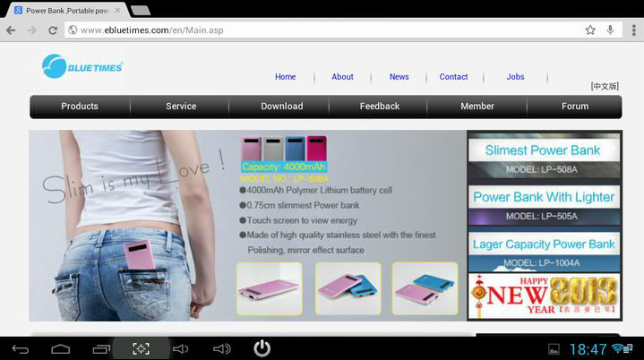Select Power Bank With Lighter LP-505A banner
The image size is (644, 360).
tap(544, 205)
